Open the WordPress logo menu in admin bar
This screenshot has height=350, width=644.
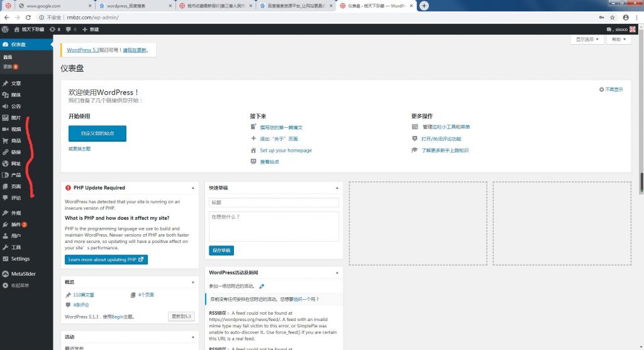[5, 29]
